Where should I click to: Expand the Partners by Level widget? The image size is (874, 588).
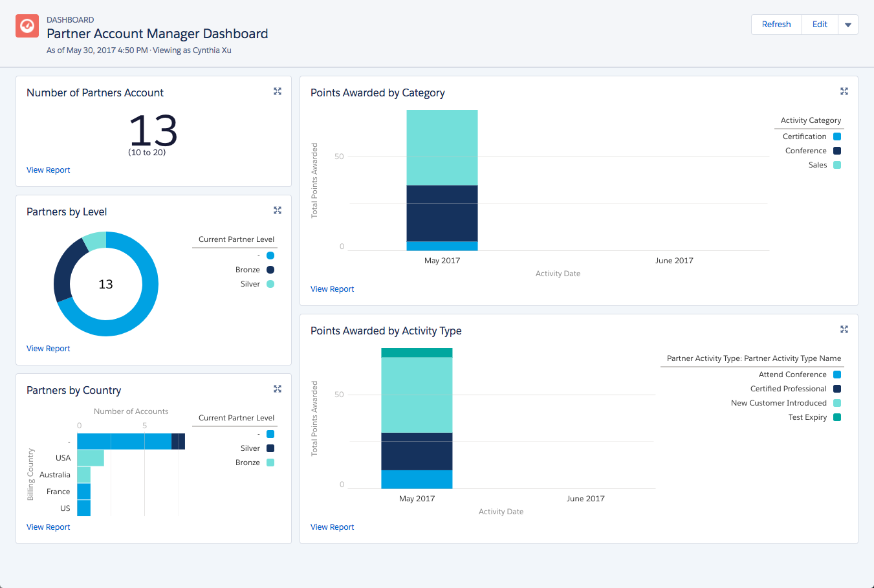point(278,210)
